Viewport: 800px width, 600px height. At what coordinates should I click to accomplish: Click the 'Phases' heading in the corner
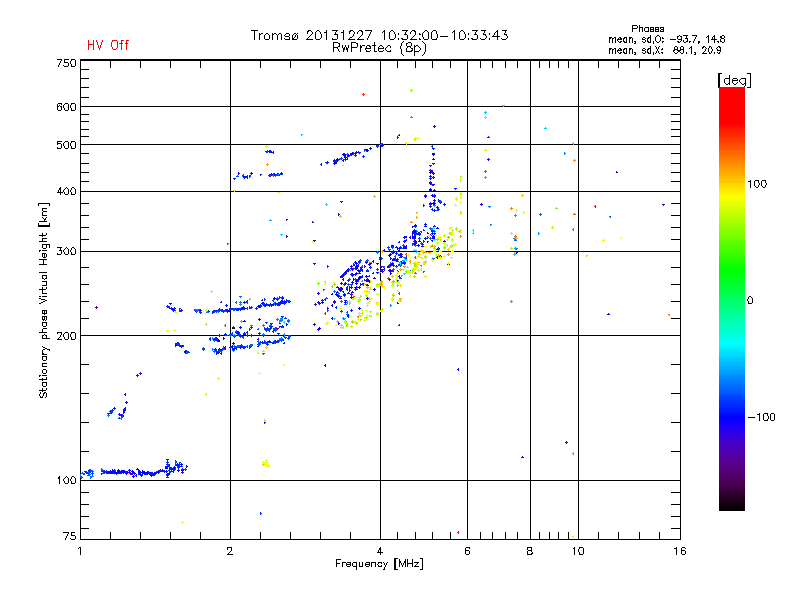(x=647, y=29)
